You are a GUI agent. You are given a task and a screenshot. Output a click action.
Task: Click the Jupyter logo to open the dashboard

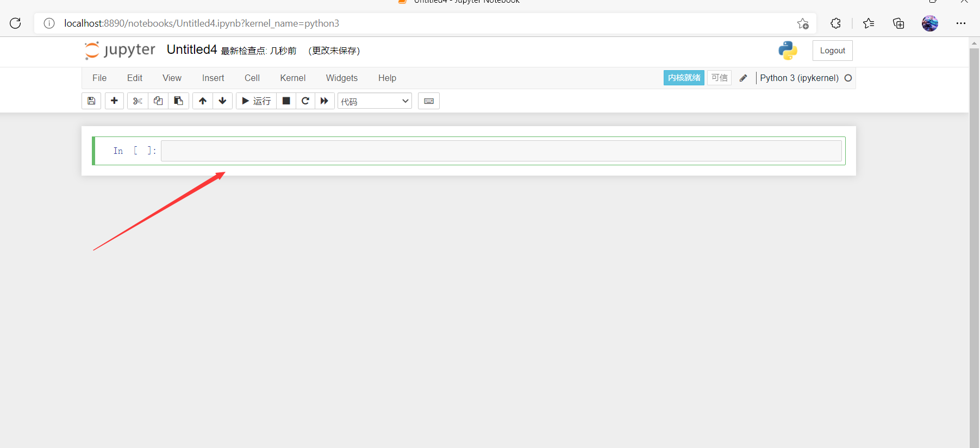pyautogui.click(x=120, y=50)
